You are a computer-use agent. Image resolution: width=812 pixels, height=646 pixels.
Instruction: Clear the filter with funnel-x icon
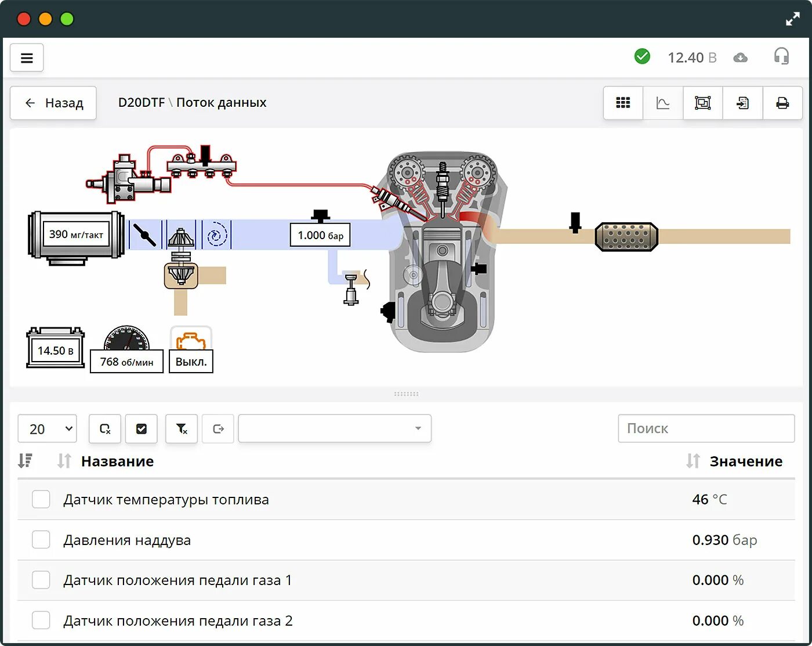[x=182, y=429]
